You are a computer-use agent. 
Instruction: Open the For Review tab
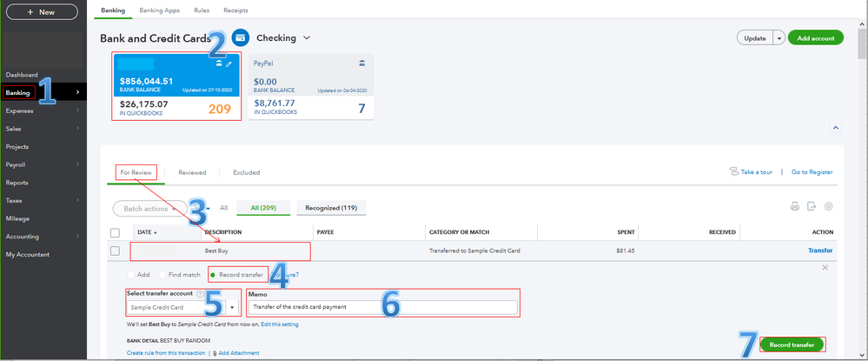(136, 172)
